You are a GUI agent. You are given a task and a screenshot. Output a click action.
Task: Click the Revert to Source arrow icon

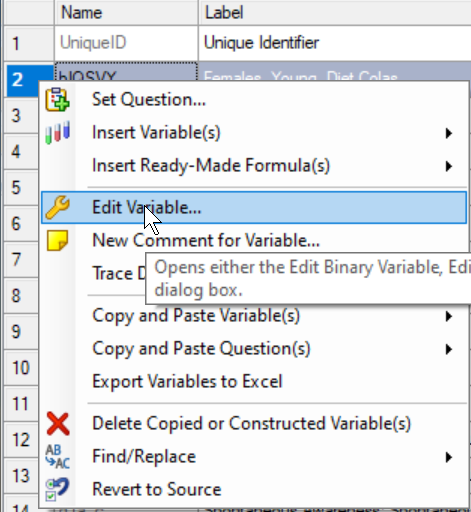tap(58, 489)
